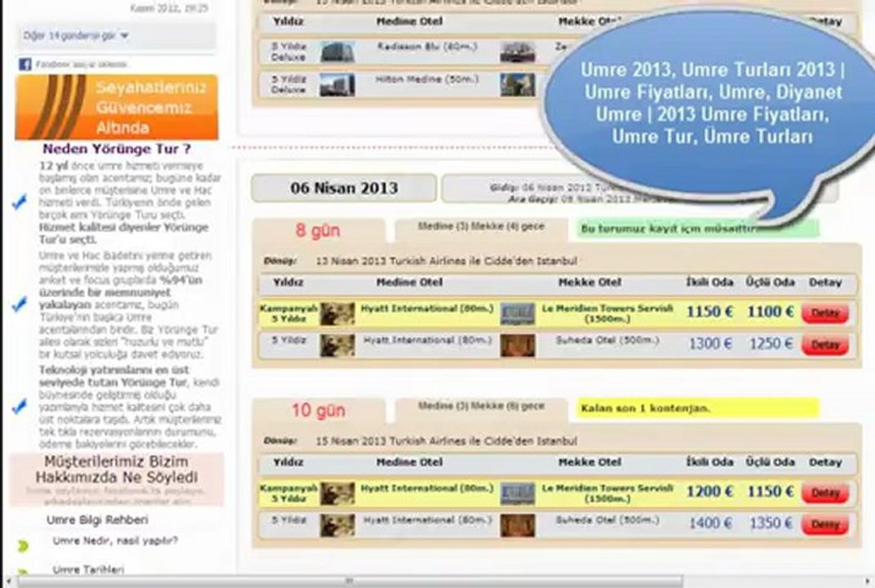
Task: Click the '1150 €' double room price
Action: 709,311
